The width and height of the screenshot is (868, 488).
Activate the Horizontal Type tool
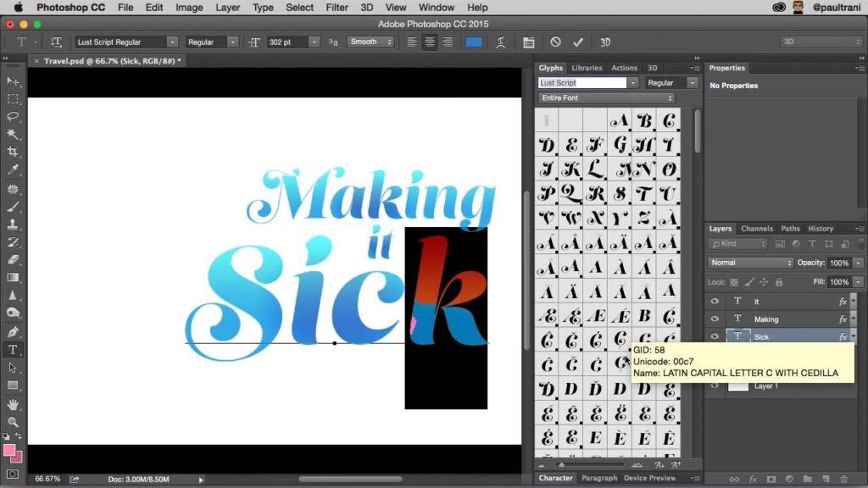coord(14,350)
